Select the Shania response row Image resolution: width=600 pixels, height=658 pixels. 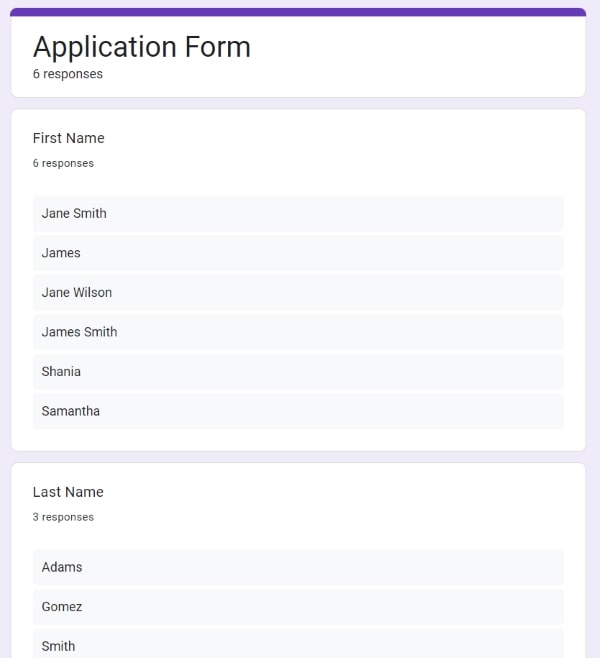tap(298, 371)
